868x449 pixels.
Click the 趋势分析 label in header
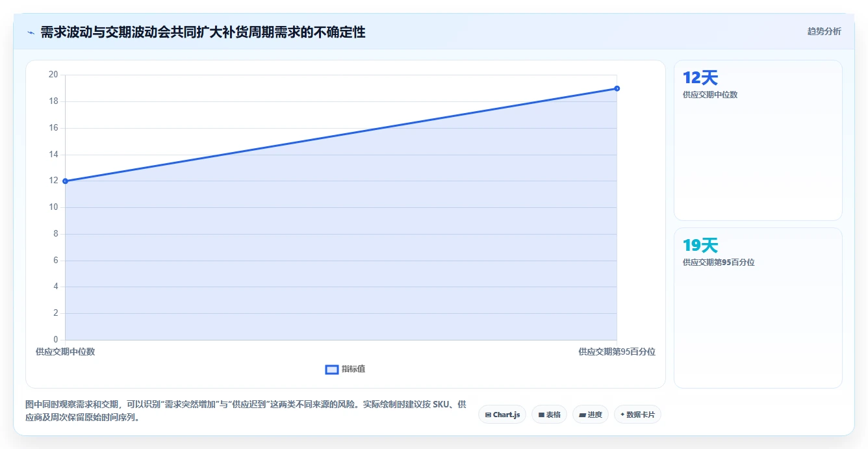pyautogui.click(x=824, y=31)
